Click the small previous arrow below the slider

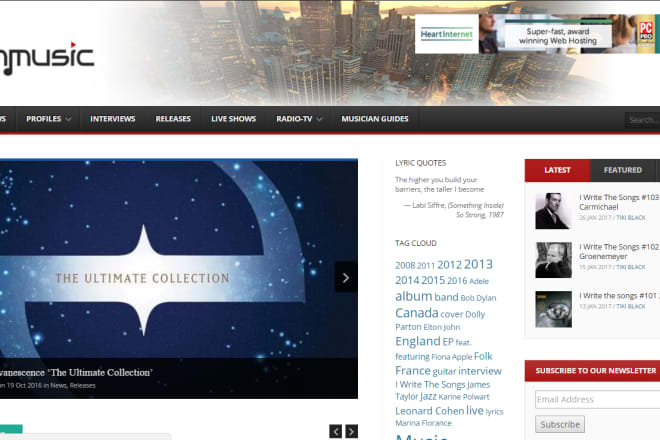[335, 431]
